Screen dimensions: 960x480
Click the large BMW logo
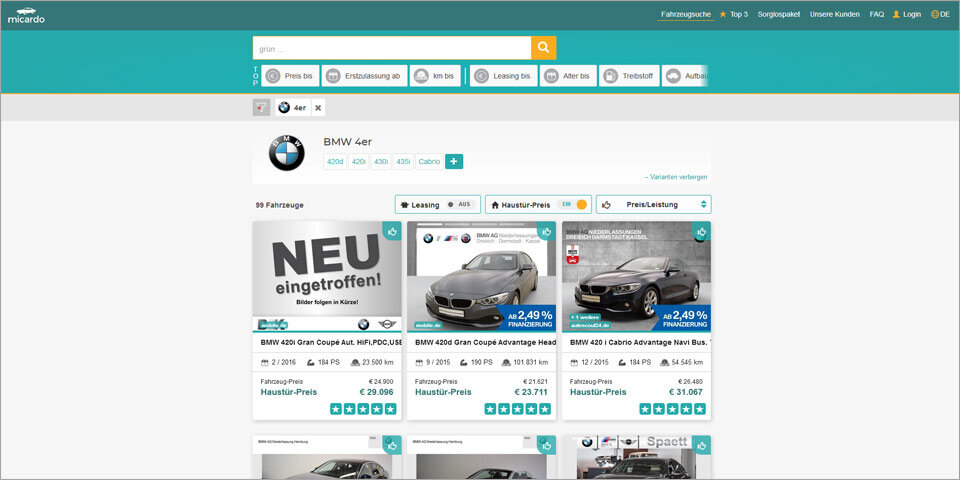pos(287,153)
